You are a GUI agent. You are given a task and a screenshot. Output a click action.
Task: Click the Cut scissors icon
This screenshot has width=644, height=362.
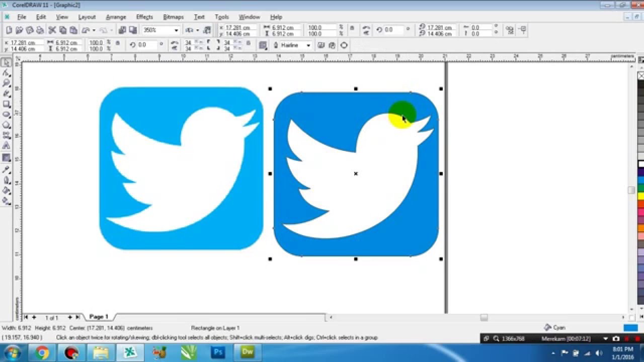(52, 30)
